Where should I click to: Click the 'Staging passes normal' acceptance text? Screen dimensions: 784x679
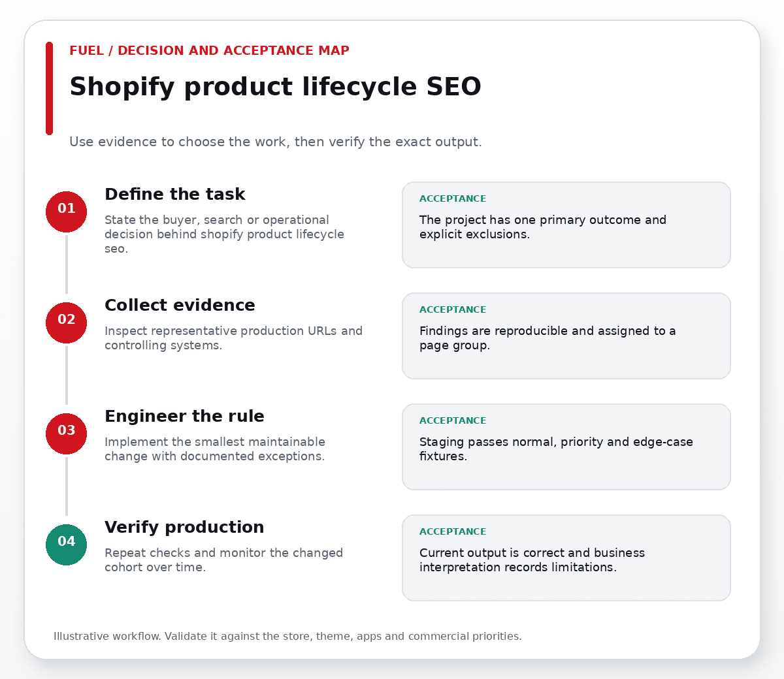click(x=556, y=449)
